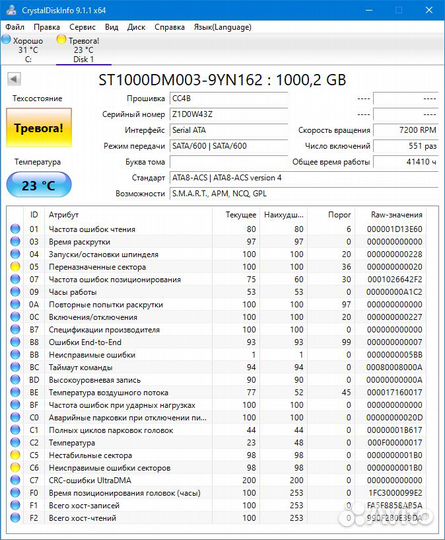Click the yellow status icon for Нестабильные сектора

pos(15,455)
